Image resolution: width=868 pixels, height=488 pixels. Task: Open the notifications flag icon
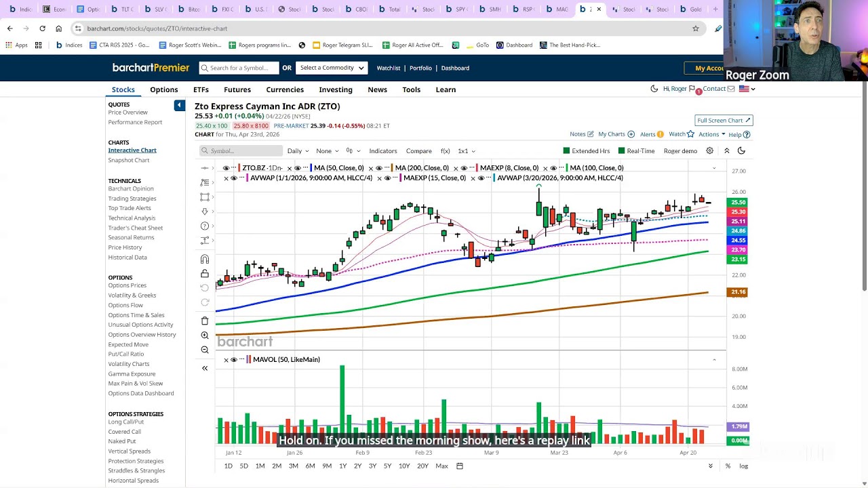pyautogui.click(x=692, y=89)
